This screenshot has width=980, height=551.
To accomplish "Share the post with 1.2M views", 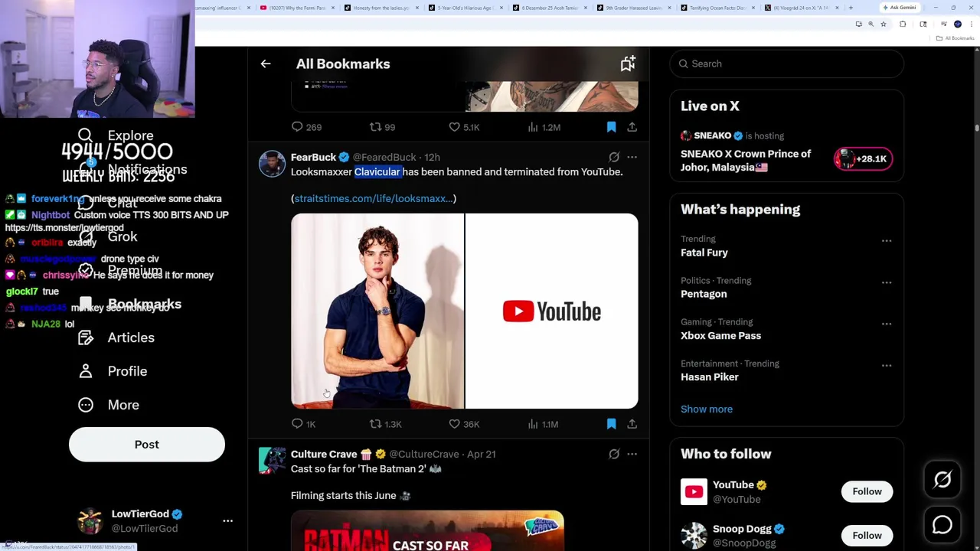I will (x=632, y=126).
